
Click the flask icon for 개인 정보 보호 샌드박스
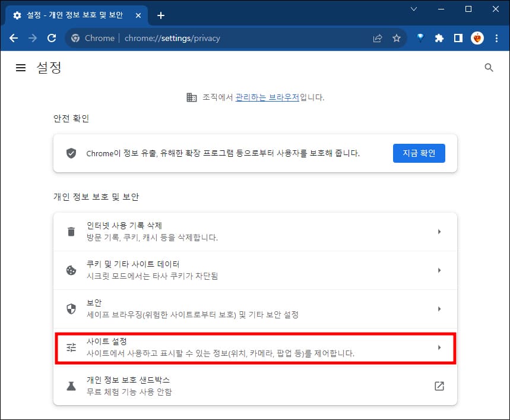[x=71, y=386]
